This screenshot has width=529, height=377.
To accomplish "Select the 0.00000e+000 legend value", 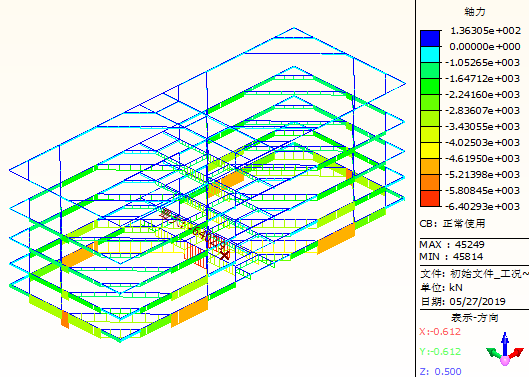I will [x=485, y=47].
